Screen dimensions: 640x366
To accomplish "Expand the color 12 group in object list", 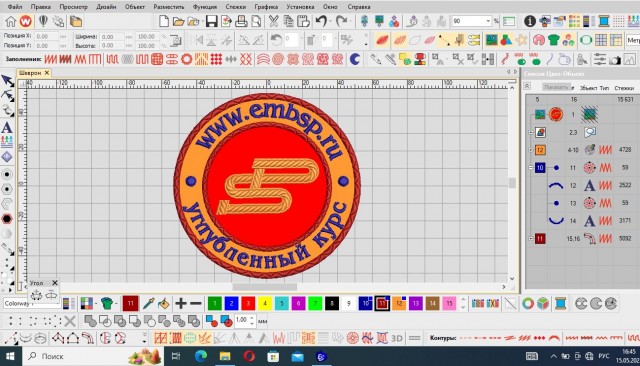I will pos(531,150).
